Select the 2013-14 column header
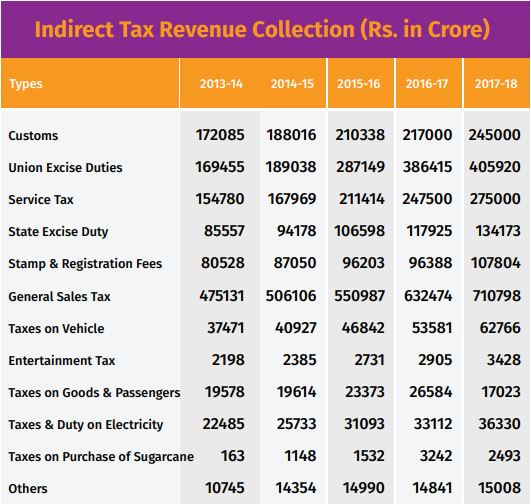This screenshot has height=504, width=531. click(x=221, y=84)
